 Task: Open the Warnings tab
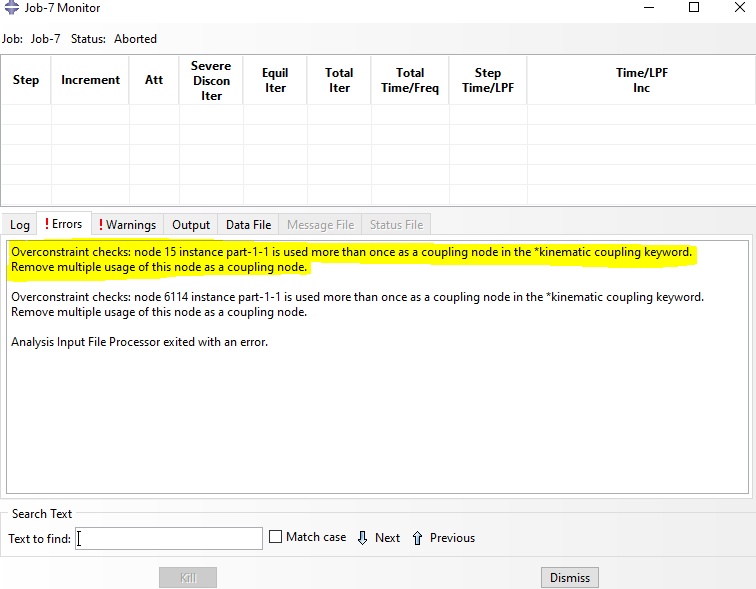click(x=128, y=225)
